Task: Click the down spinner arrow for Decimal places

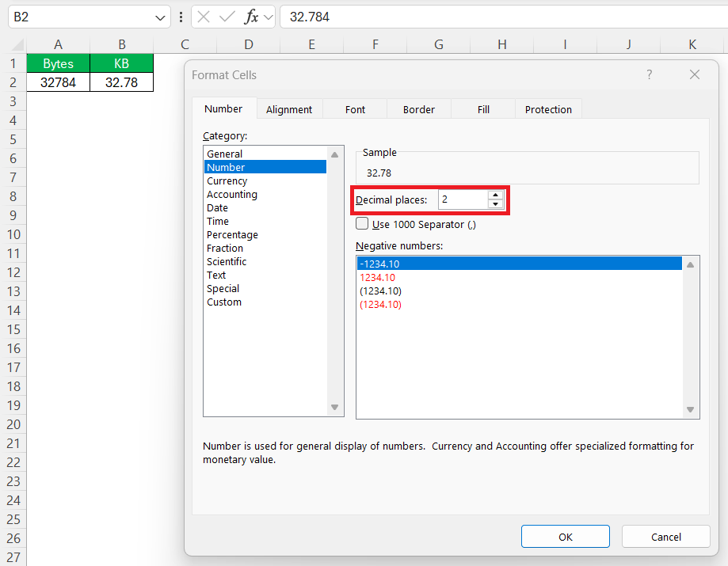Action: tap(497, 203)
